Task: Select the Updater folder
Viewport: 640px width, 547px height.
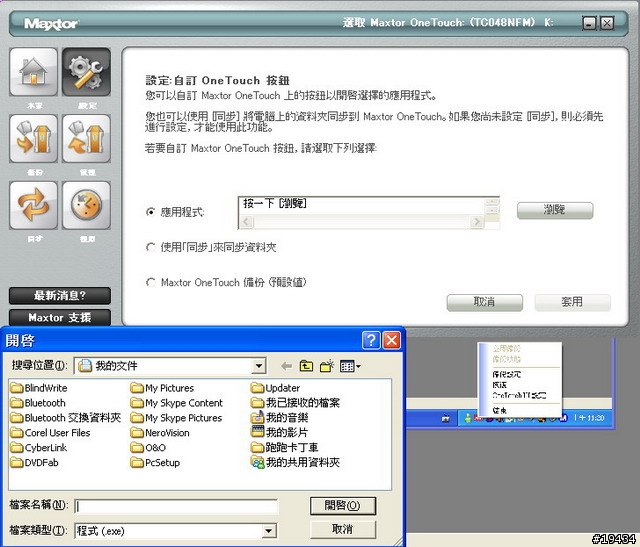Action: pos(276,388)
